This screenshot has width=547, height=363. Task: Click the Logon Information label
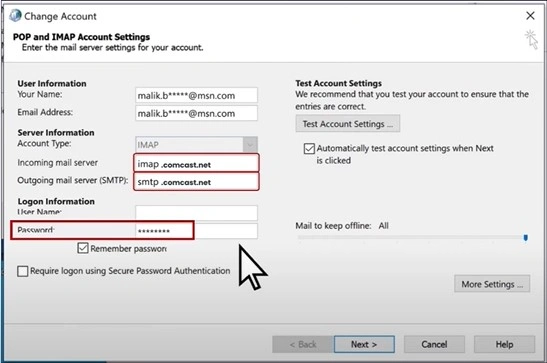click(x=56, y=201)
